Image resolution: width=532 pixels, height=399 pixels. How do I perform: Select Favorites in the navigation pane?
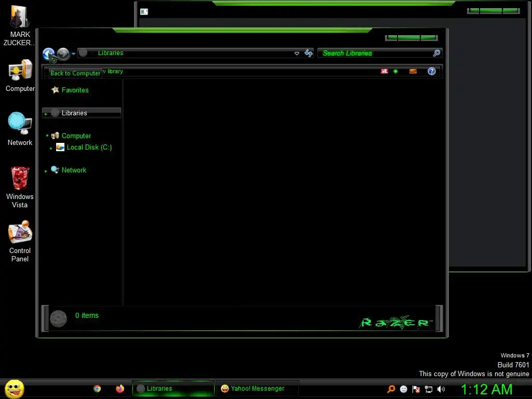(x=75, y=90)
